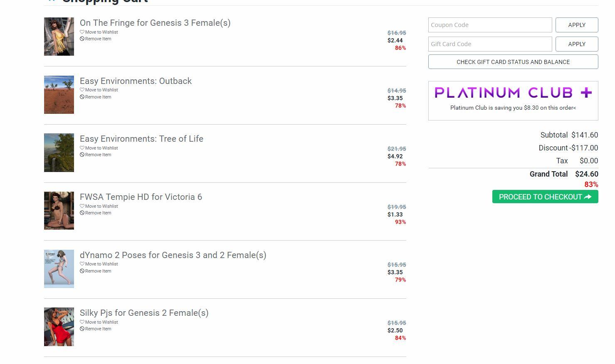
Task: Open Easy Environments: Outback thumbnail image
Action: point(59,95)
